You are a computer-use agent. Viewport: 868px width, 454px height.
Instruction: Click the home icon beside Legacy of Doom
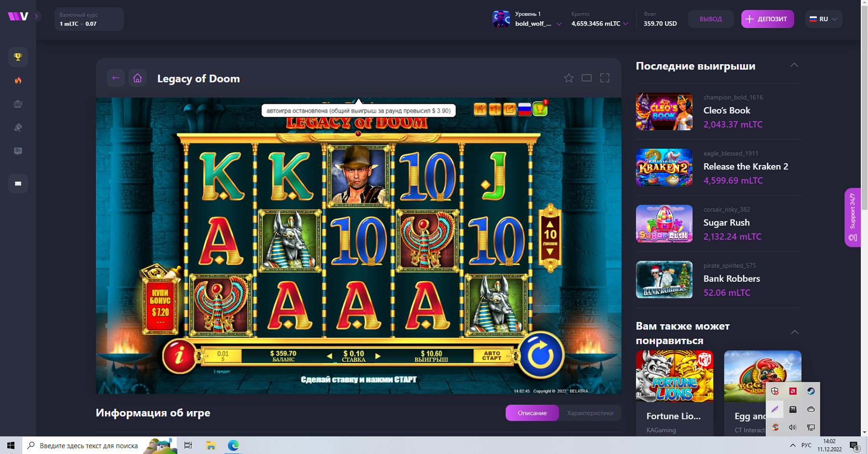137,78
